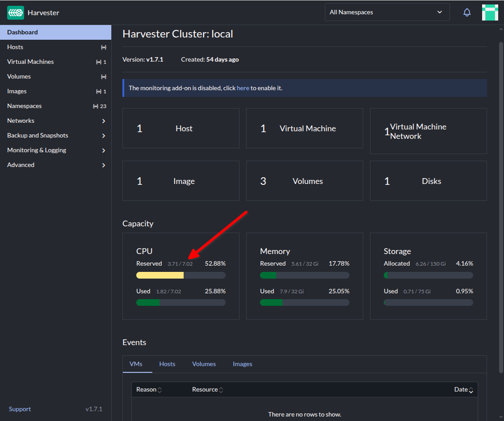Open the Volumes count card
Viewport: 504px width, 421px height.
(x=304, y=181)
